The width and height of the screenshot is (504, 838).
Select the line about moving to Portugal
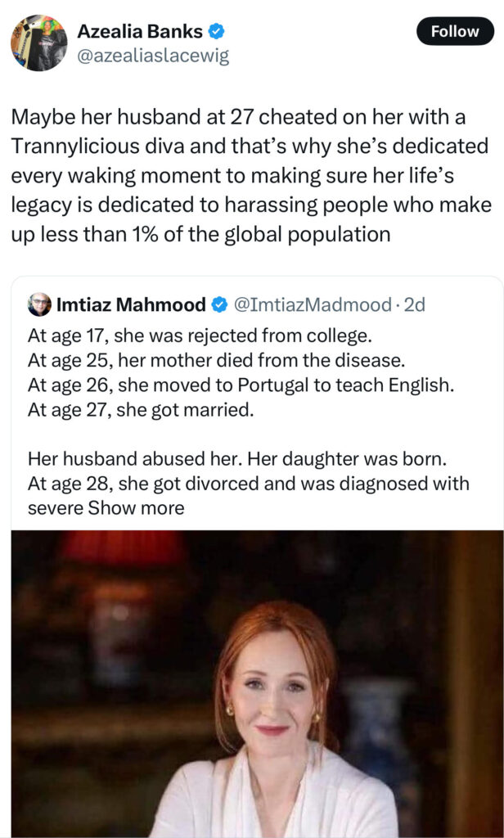pyautogui.click(x=241, y=386)
